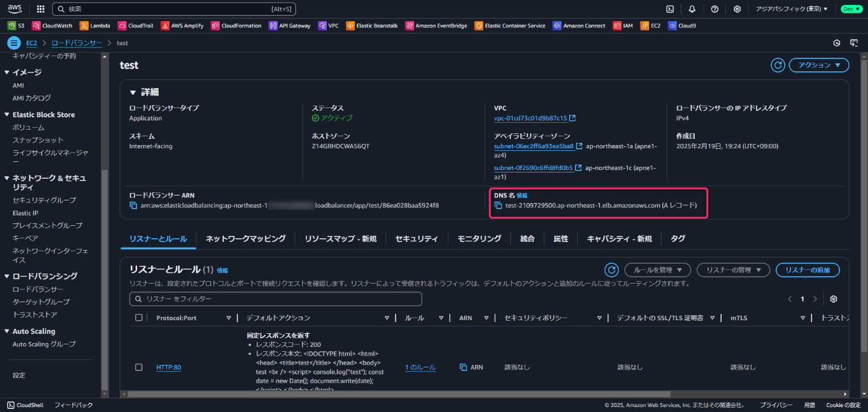
Task: Switch to 属性 tab
Action: coord(560,238)
